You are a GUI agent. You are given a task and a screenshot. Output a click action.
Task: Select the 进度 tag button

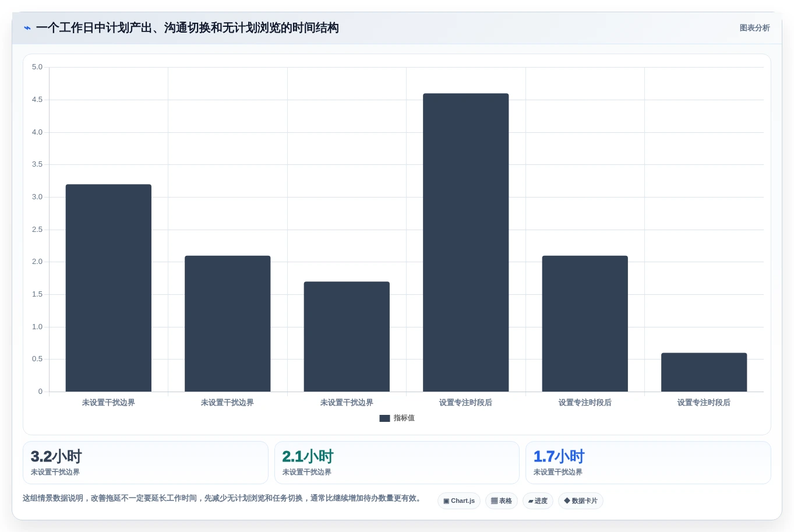pyautogui.click(x=538, y=501)
